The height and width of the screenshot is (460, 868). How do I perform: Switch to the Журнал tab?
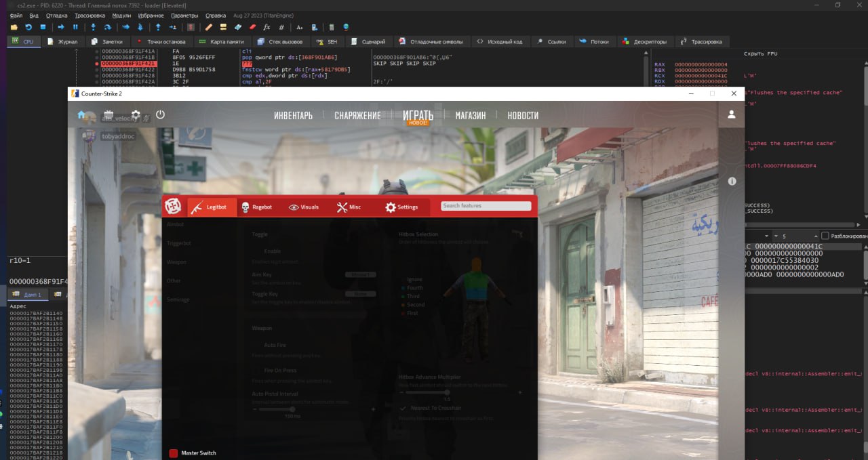click(x=63, y=41)
